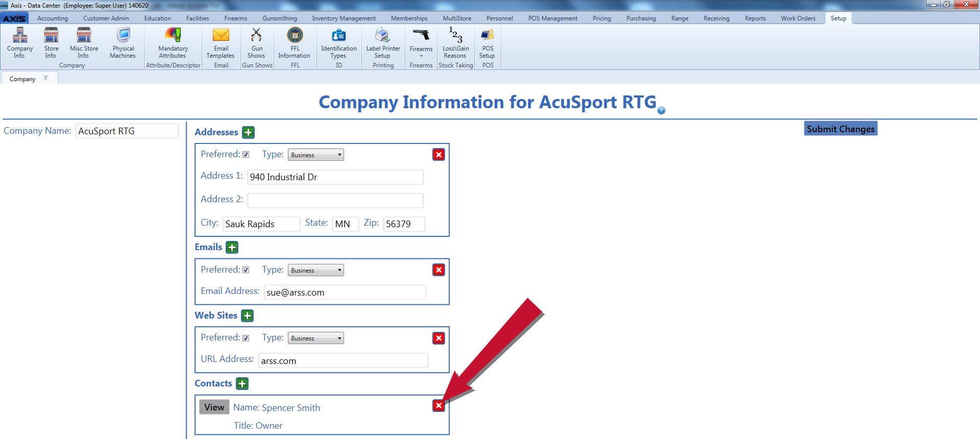This screenshot has width=980, height=439.
Task: Click the Zip field 56379
Action: point(404,224)
